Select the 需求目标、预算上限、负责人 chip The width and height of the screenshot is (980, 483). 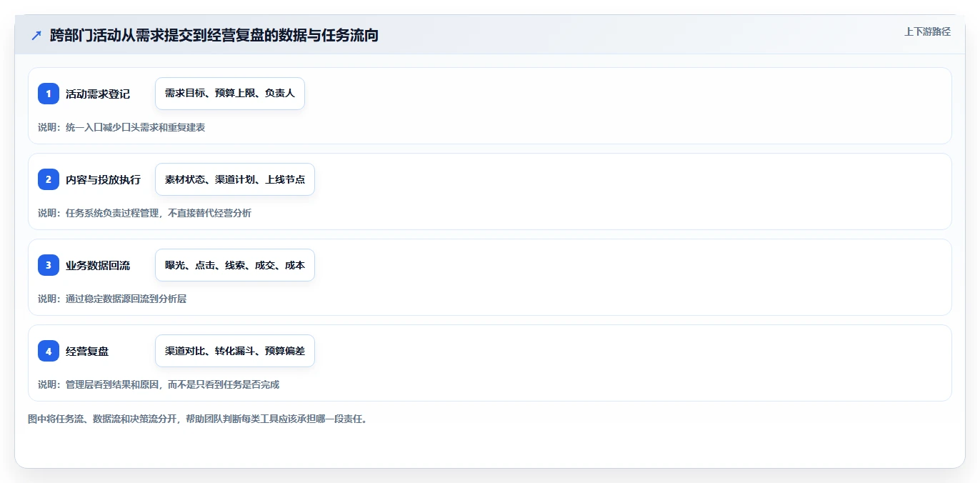pyautogui.click(x=230, y=94)
